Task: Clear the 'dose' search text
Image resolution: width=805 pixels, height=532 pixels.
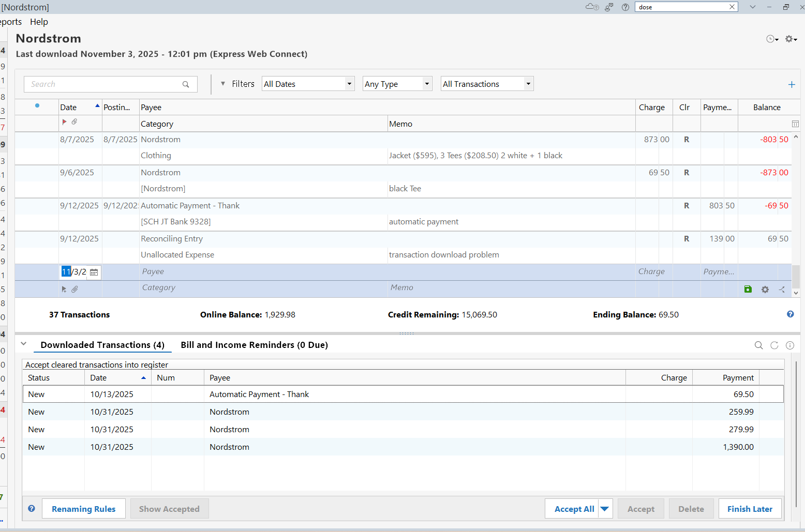Action: click(732, 7)
